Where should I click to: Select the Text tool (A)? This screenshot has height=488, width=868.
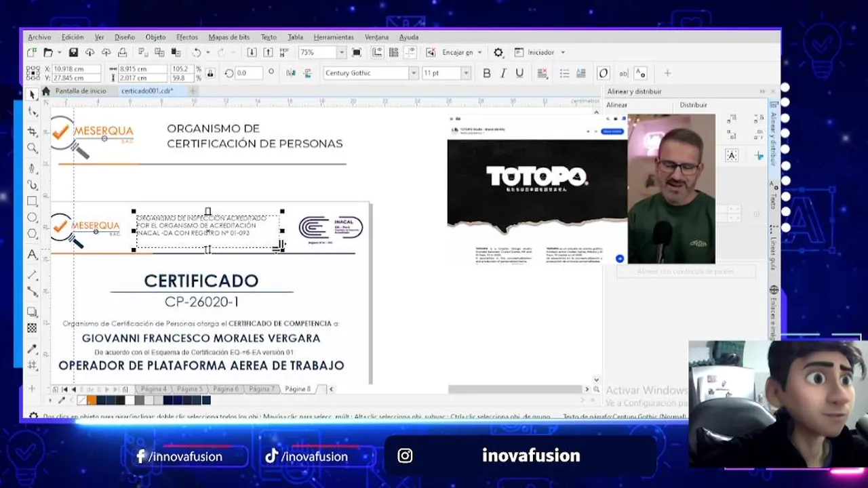tap(33, 255)
